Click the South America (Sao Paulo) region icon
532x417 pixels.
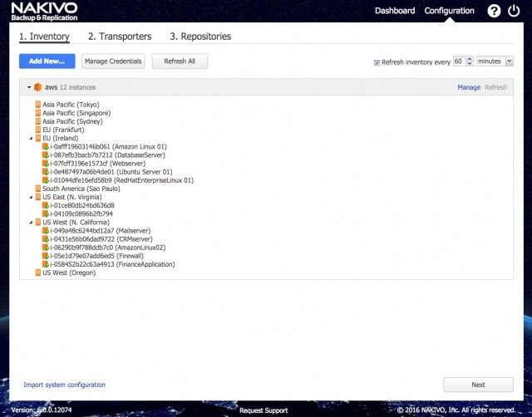[x=38, y=189]
